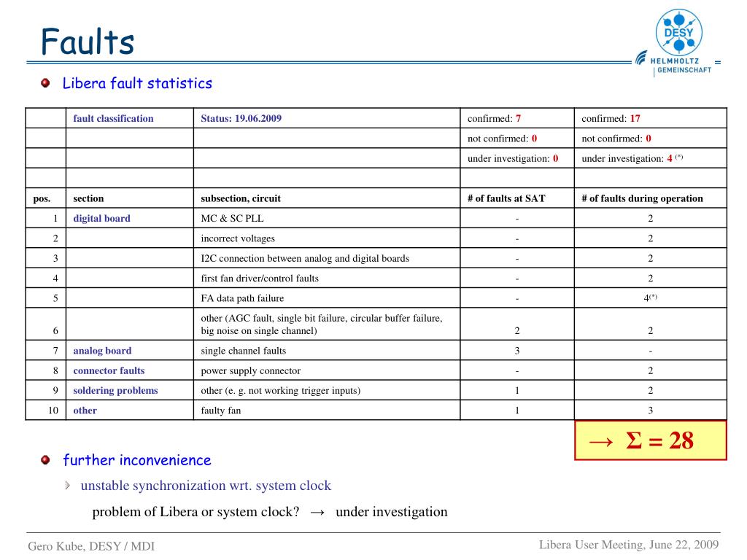Click the 'confirmed: 7' cell
The height and width of the screenshot is (560, 747).
pyautogui.click(x=517, y=118)
